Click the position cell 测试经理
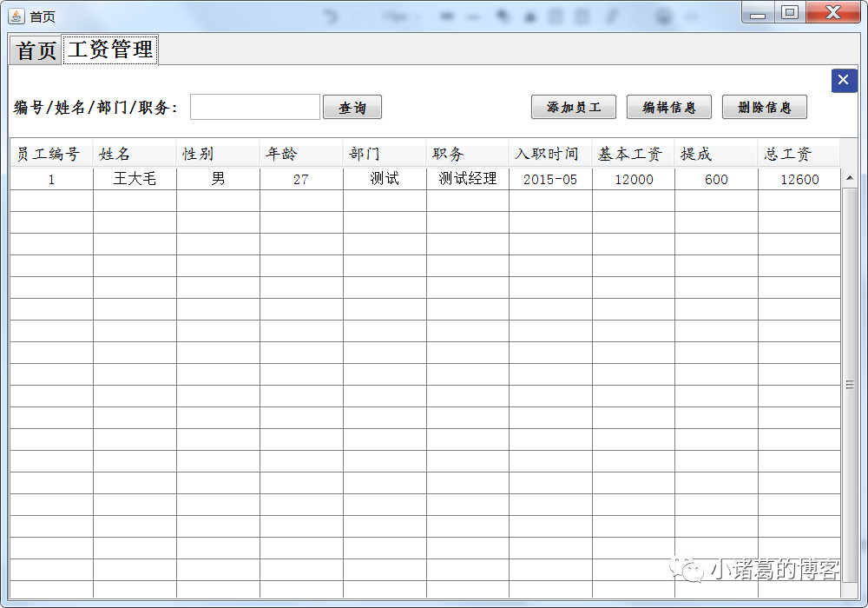The height and width of the screenshot is (608, 868). pos(467,179)
